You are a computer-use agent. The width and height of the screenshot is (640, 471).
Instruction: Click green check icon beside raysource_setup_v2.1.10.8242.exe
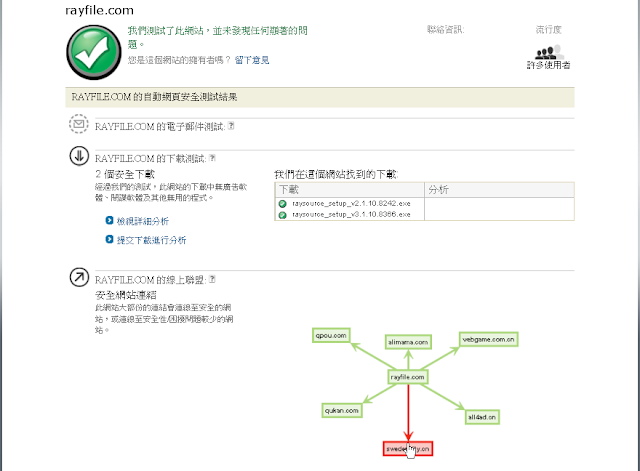coord(282,204)
